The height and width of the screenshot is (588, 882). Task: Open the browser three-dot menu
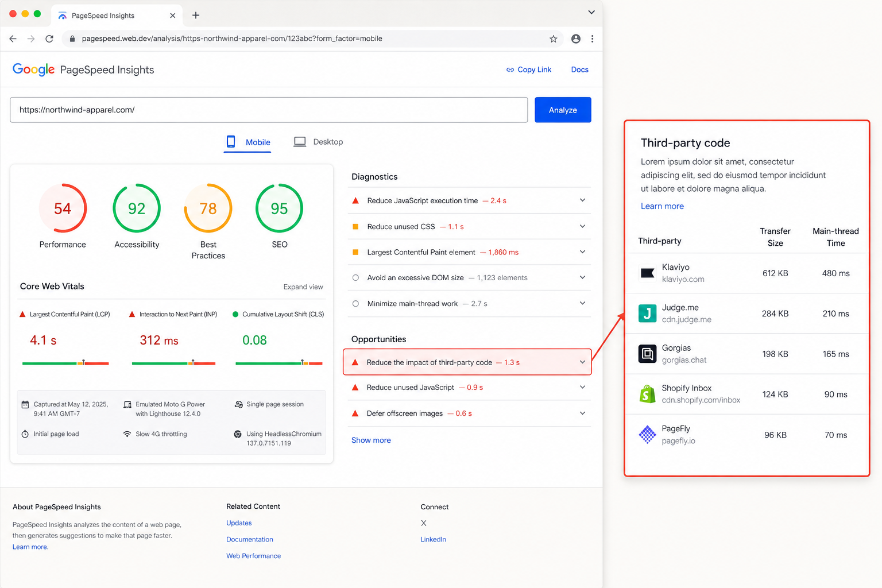coord(592,38)
